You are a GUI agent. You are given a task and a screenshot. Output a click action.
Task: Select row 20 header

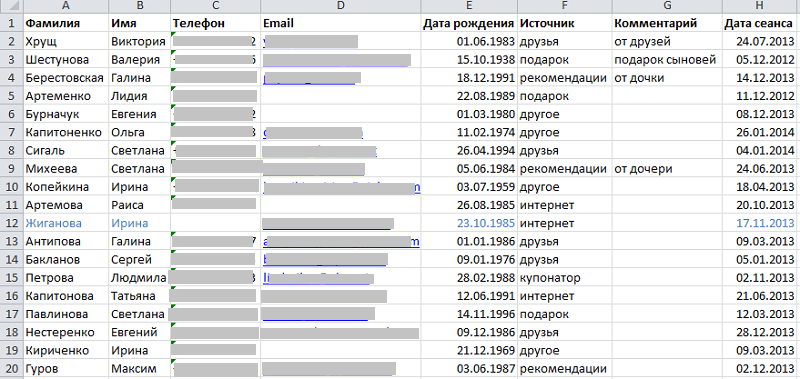pos(11,368)
